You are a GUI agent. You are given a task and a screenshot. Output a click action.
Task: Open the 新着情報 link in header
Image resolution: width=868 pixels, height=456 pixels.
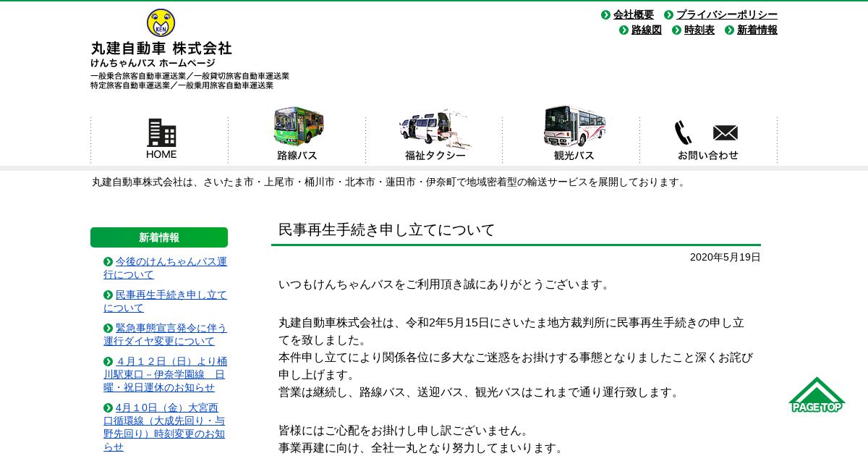pos(757,30)
